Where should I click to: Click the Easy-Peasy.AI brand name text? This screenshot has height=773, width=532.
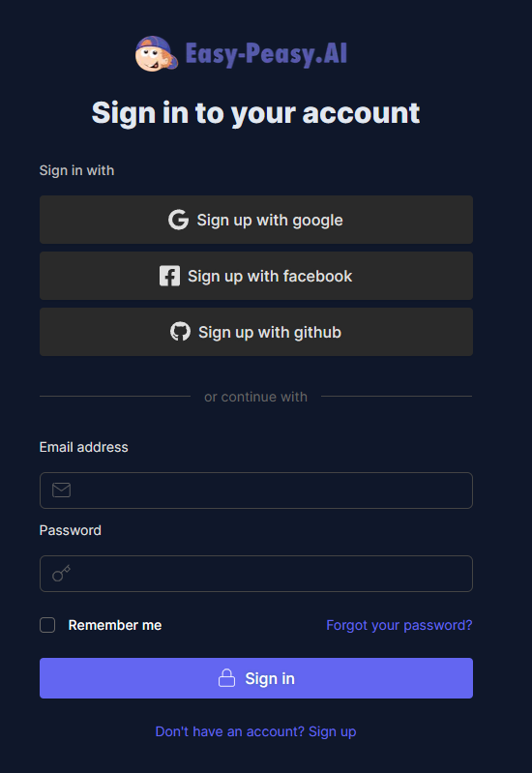(x=266, y=54)
